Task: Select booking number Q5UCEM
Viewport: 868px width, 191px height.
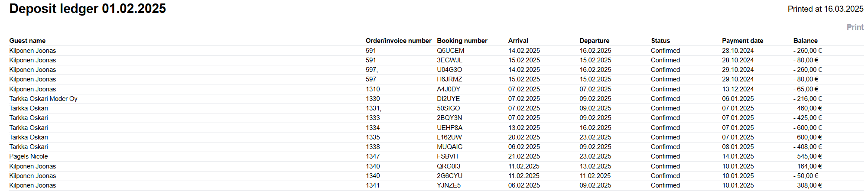Action: (450, 51)
